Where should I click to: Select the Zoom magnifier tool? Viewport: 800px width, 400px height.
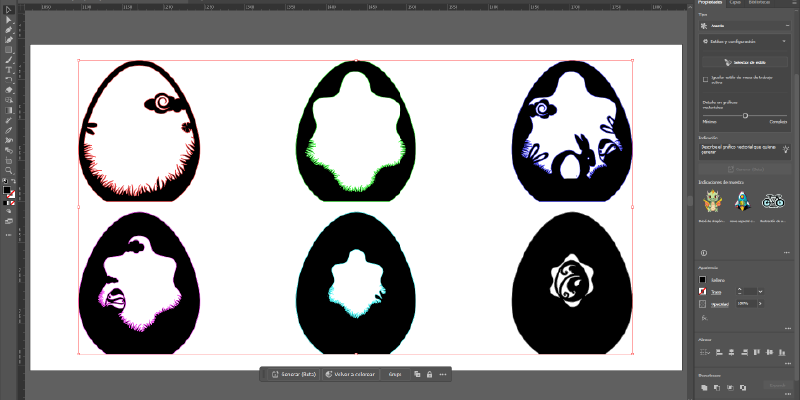[8, 169]
